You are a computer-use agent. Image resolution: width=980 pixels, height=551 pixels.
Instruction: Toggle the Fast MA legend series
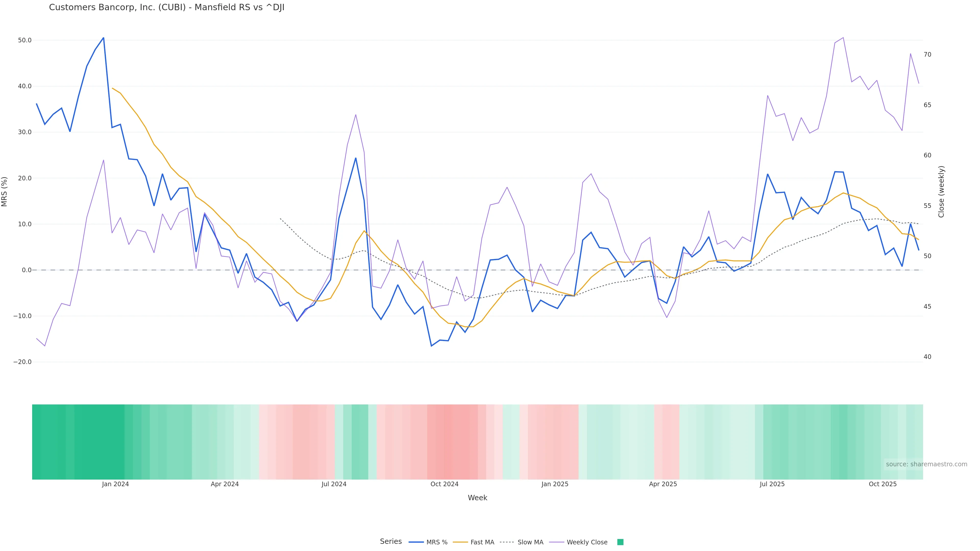(482, 542)
